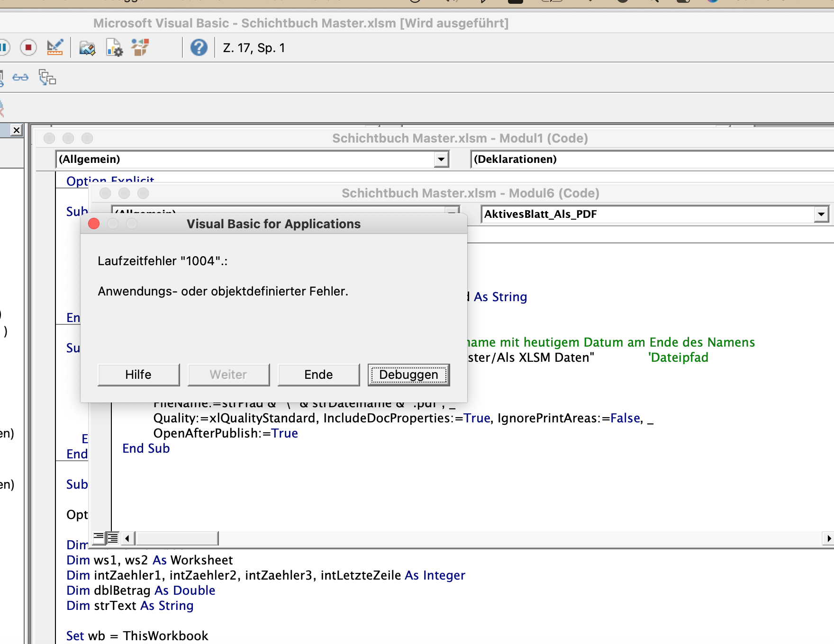Click the Ende button in the error dialog
The height and width of the screenshot is (644, 834).
pyautogui.click(x=319, y=375)
